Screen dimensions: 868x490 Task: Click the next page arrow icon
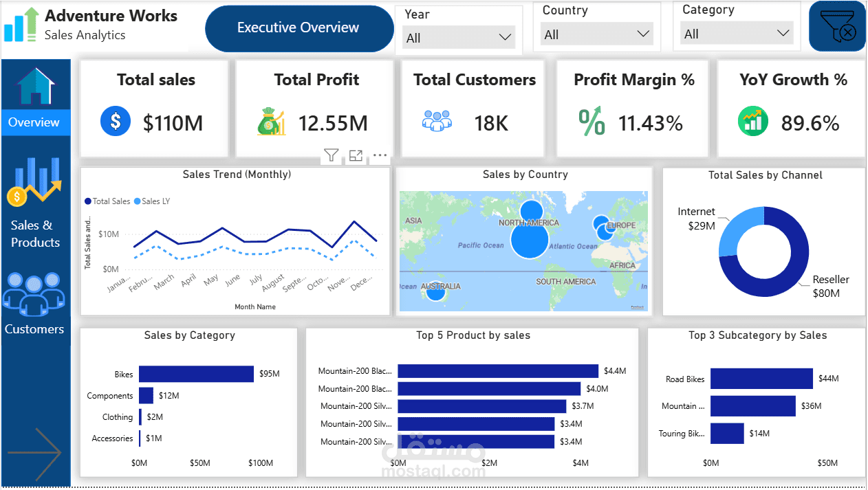(x=35, y=454)
